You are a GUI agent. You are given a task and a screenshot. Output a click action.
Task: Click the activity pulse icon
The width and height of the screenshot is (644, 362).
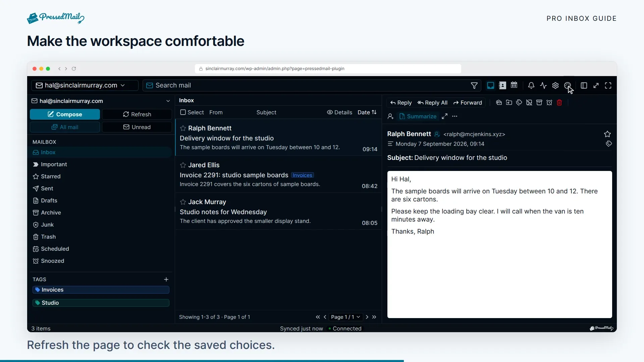[543, 85]
